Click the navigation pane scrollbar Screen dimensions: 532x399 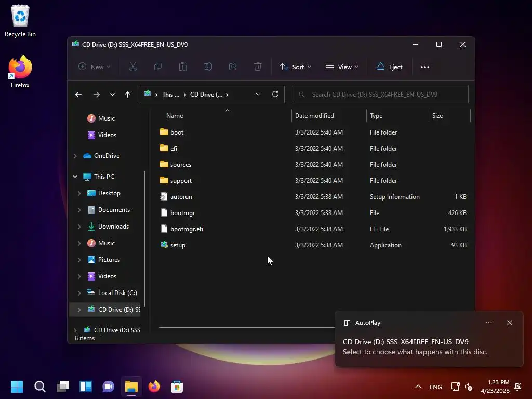[144, 239]
